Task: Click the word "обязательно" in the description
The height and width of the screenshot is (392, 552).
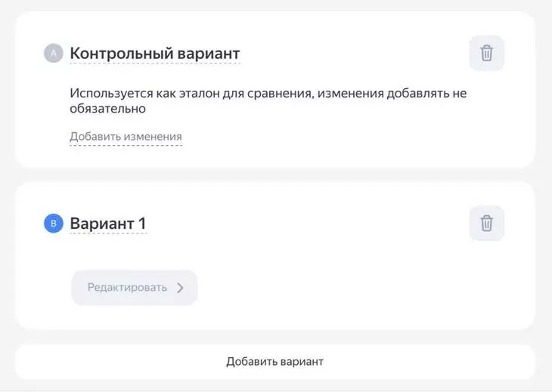Action: coord(107,109)
